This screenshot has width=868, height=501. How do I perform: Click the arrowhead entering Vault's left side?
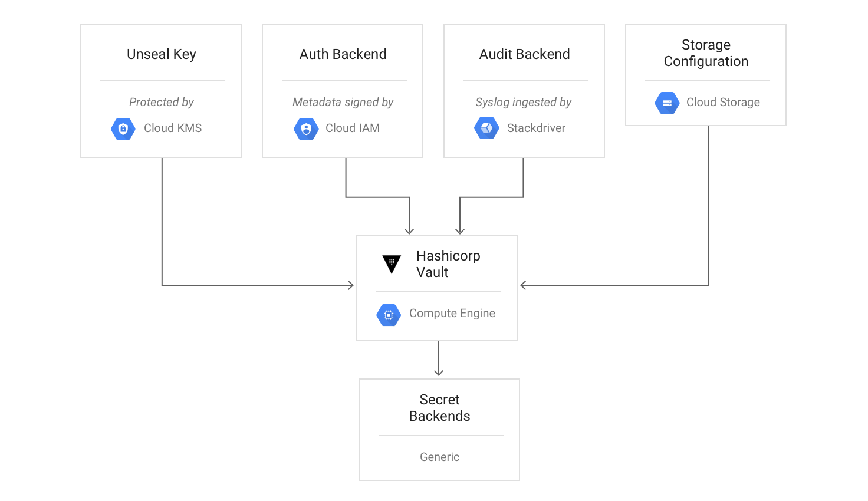tap(351, 285)
